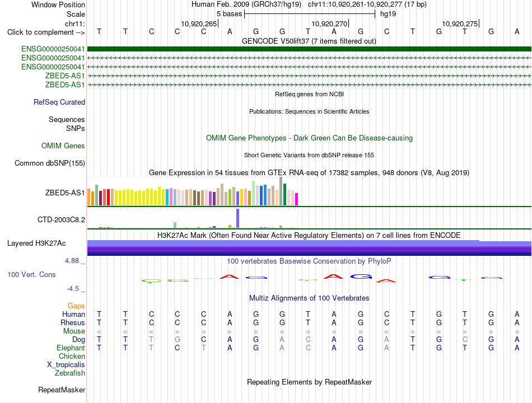Viewport: 532px width, 403px height.
Task: Select the Dog alignment row label
Action: (x=79, y=340)
